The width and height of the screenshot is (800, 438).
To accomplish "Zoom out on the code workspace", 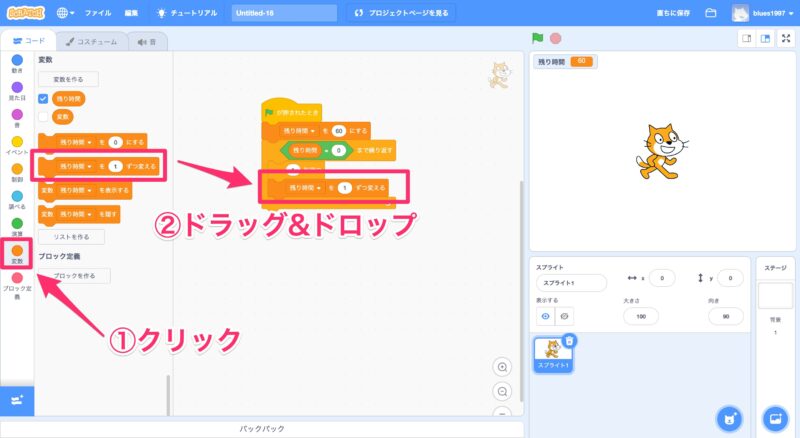I will [503, 390].
